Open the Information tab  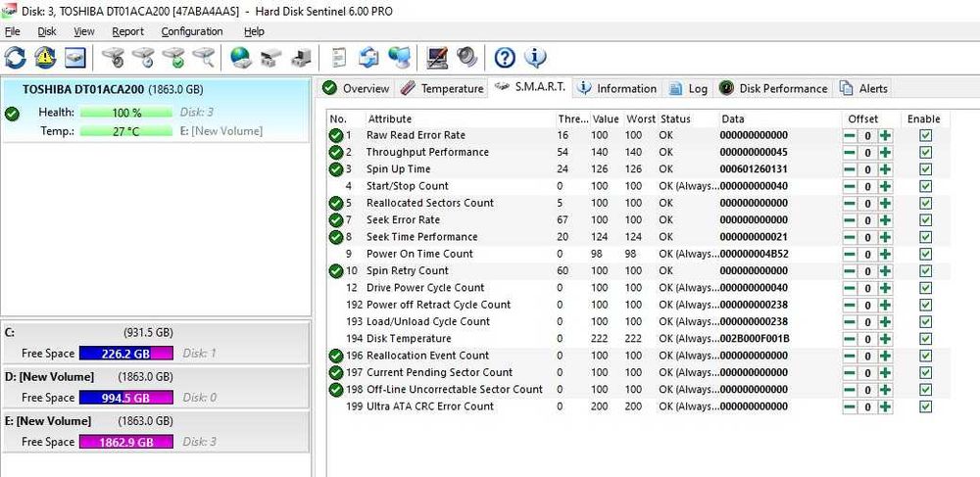pyautogui.click(x=616, y=89)
